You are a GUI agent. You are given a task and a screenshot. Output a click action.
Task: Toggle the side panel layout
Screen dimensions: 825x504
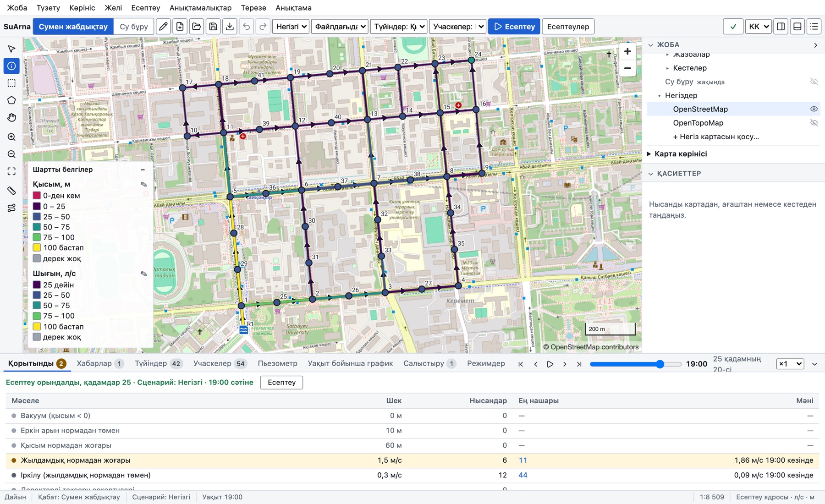click(x=781, y=27)
